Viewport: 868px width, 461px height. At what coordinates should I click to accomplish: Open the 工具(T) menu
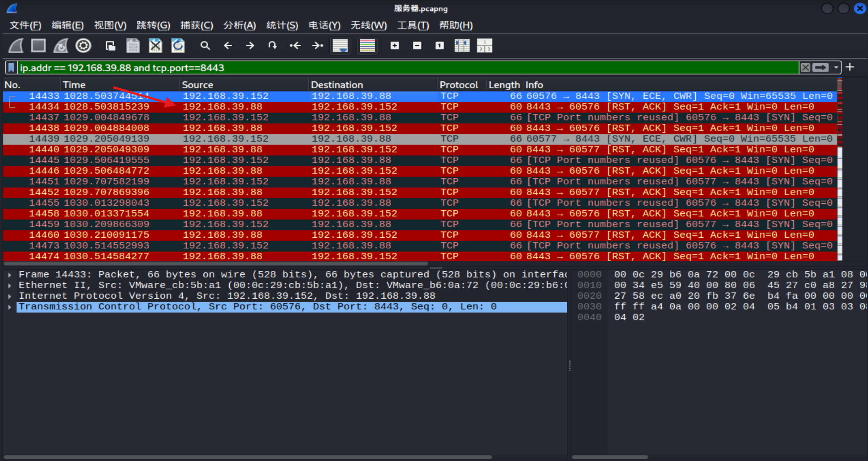(413, 26)
